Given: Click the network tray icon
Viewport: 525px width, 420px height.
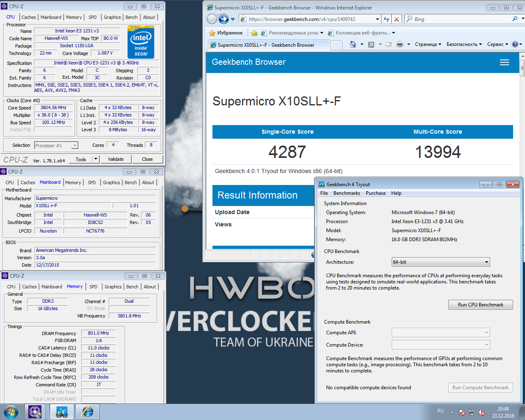Looking at the screenshot, I should 472,412.
